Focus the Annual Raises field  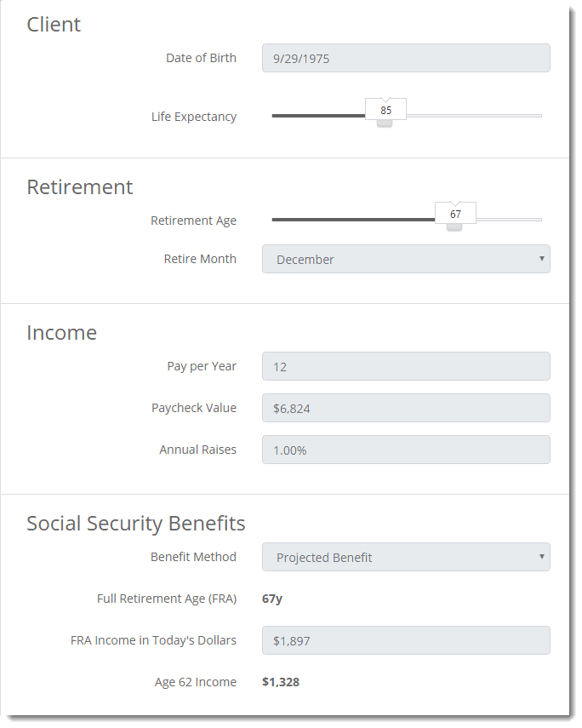[x=406, y=450]
